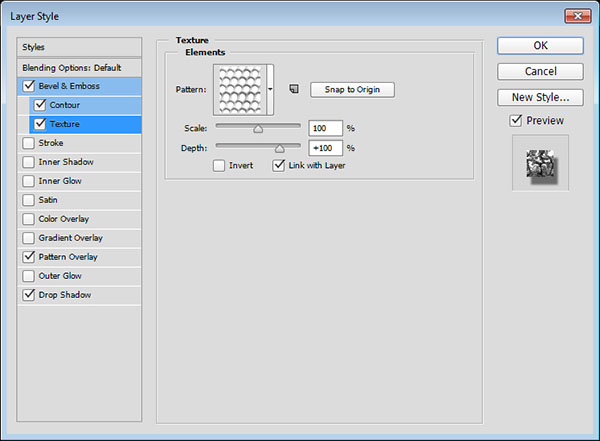Click the New Style... button
Screen dimensions: 600x441
click(x=540, y=97)
